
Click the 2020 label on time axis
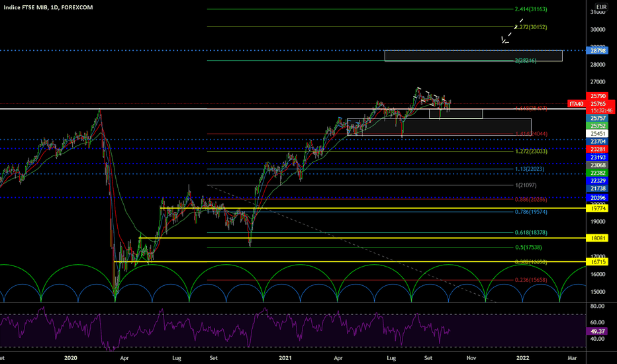(x=70, y=357)
